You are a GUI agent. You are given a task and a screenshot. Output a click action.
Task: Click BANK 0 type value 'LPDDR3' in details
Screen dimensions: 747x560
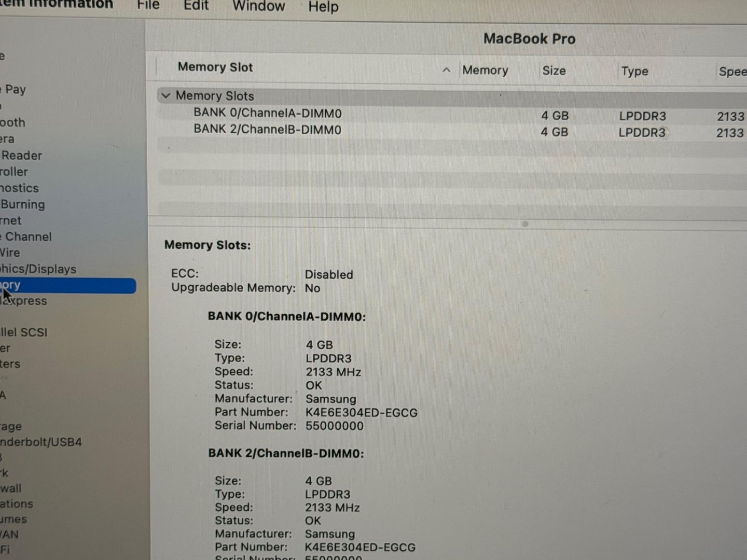[328, 358]
